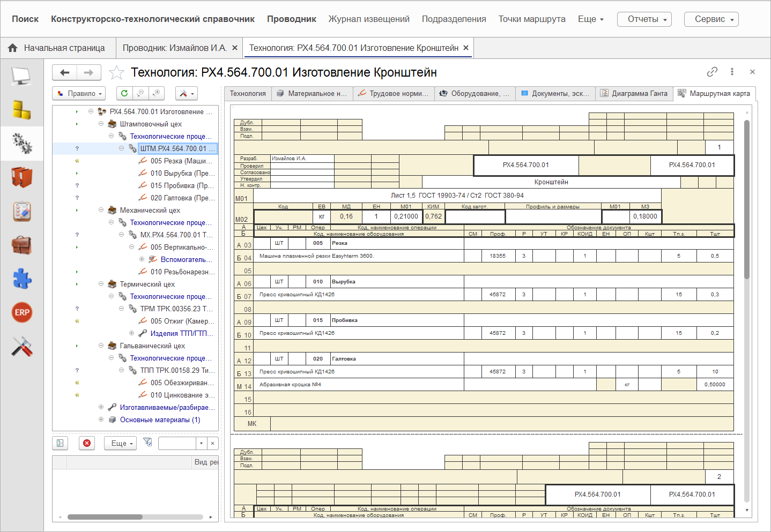The height and width of the screenshot is (532, 771).
Task: Open the crossed tools settings section in the sidebar
Action: tap(21, 347)
